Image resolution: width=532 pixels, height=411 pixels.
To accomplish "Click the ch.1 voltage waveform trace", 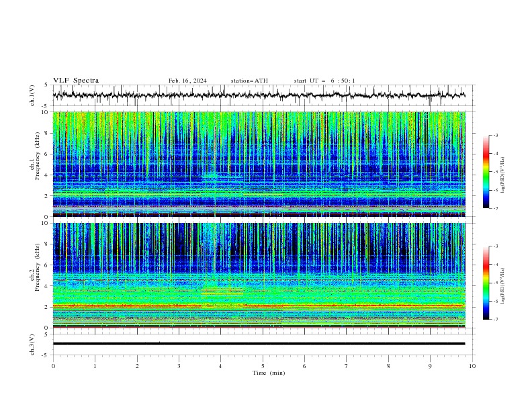I will 259,95.
